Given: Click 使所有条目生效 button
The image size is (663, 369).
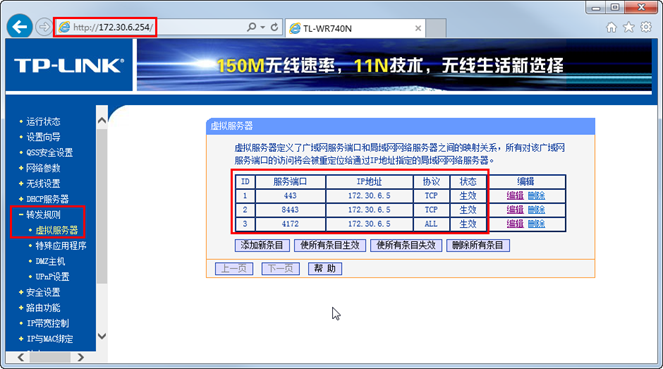Looking at the screenshot, I should tap(330, 245).
